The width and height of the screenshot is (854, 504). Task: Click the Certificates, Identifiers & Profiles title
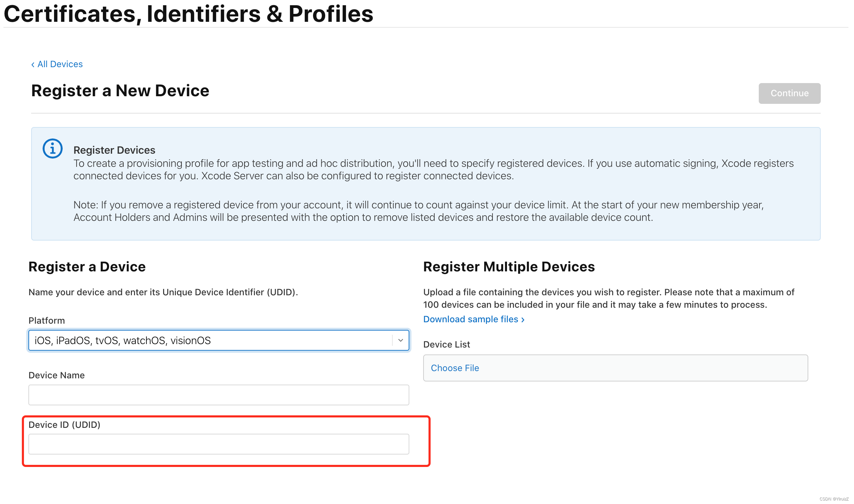point(188,14)
